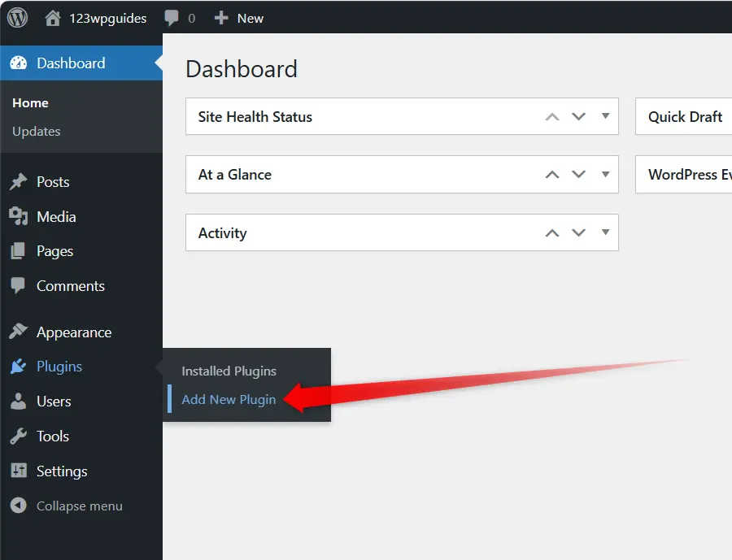Open Installed Plugins submenu item
This screenshot has width=732, height=560.
[x=229, y=371]
